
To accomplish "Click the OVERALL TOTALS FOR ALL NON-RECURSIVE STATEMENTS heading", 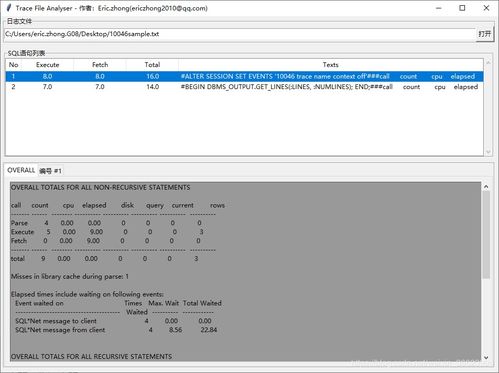I will pos(100,187).
